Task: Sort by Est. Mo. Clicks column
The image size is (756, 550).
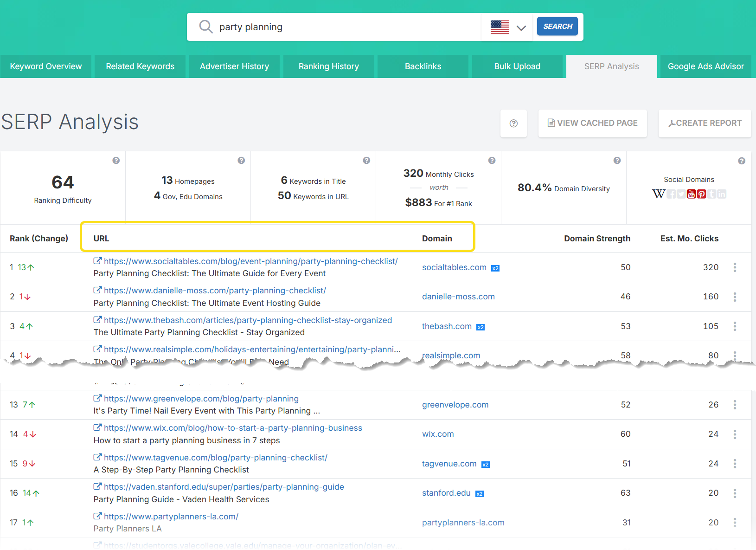Action: point(689,239)
